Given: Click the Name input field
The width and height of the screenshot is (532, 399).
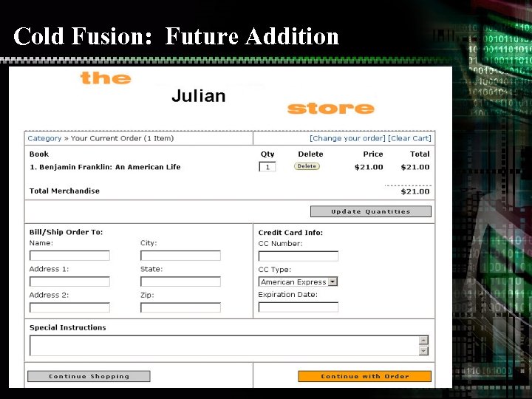Looking at the screenshot, I should tap(69, 256).
